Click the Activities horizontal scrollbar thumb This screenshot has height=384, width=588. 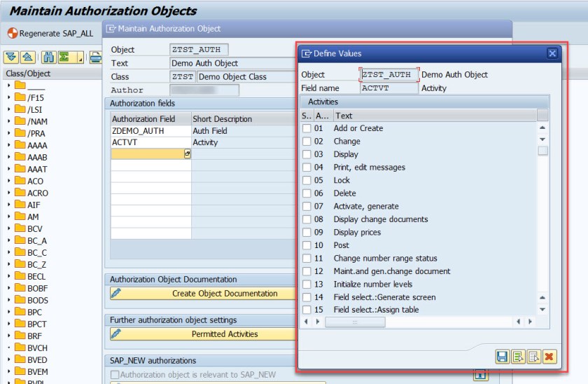pos(355,322)
